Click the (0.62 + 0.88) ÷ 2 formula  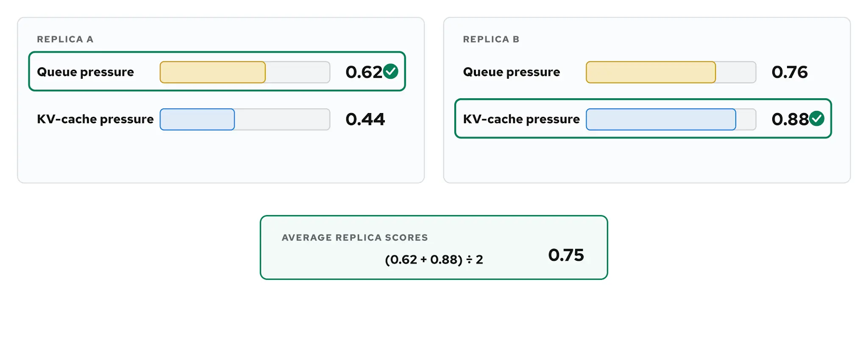coord(434,260)
